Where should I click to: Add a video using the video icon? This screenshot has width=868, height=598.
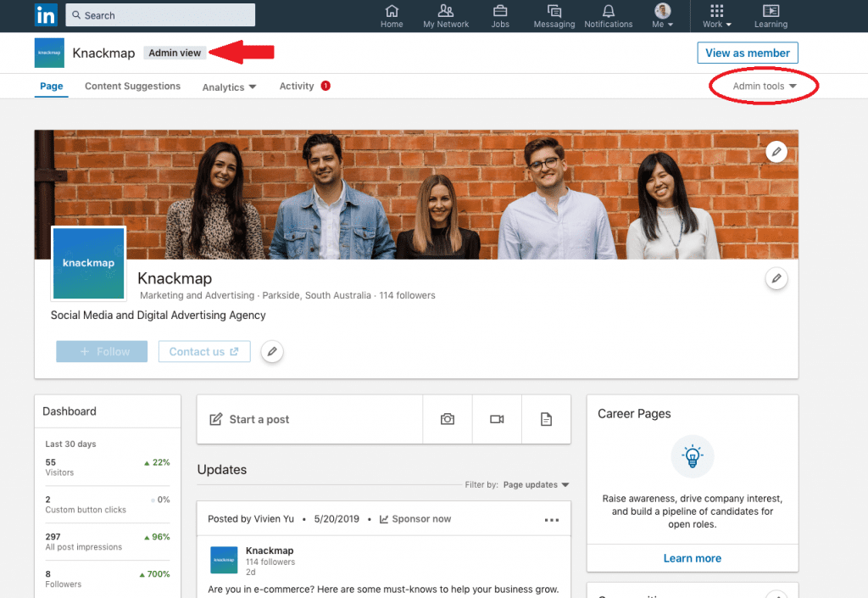497,419
